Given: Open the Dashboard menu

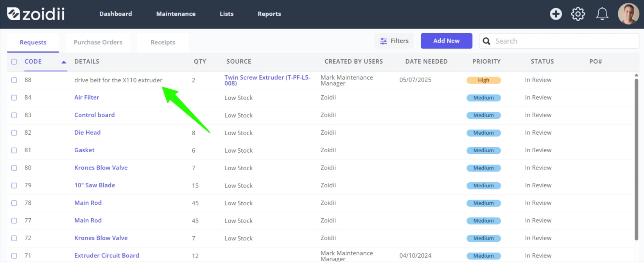Looking at the screenshot, I should click(116, 14).
